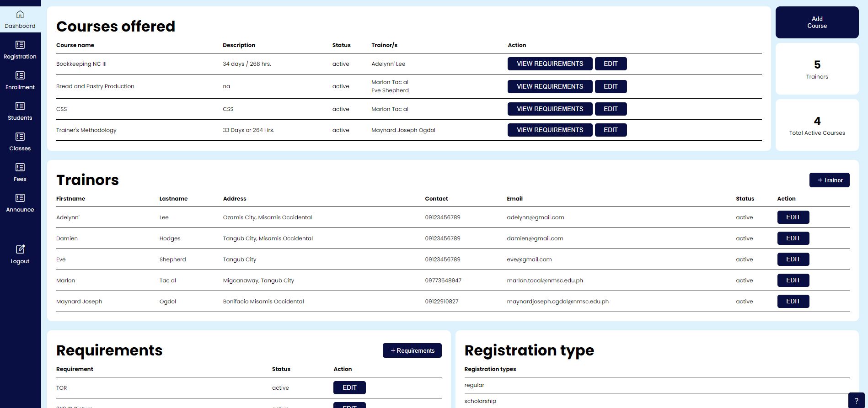Open the CSS course name link
This screenshot has width=868, height=408.
pos(62,109)
